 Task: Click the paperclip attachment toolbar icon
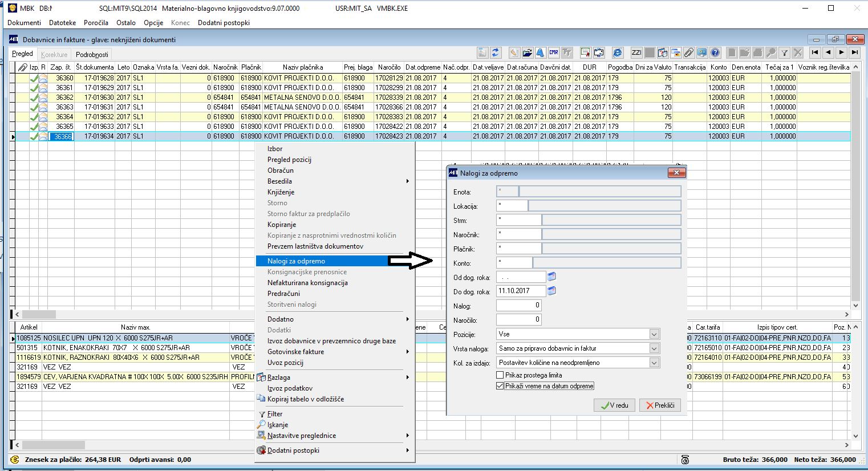click(689, 52)
